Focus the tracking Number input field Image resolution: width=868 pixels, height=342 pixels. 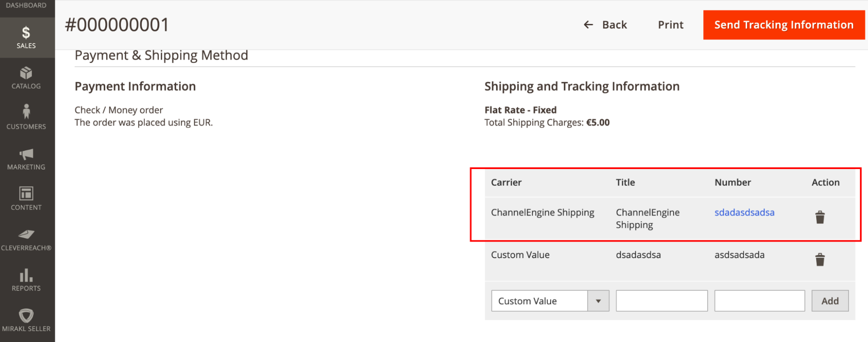coord(759,301)
